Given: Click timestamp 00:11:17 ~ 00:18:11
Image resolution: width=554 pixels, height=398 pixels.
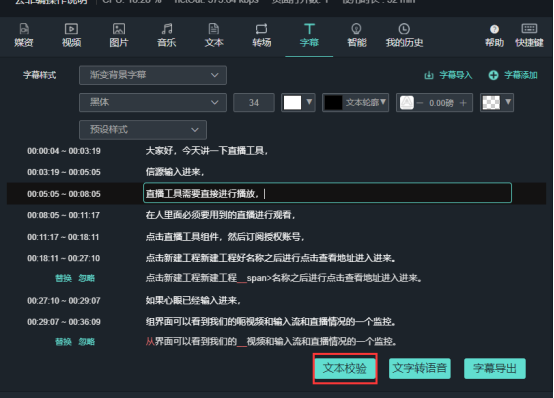Looking at the screenshot, I should [63, 237].
